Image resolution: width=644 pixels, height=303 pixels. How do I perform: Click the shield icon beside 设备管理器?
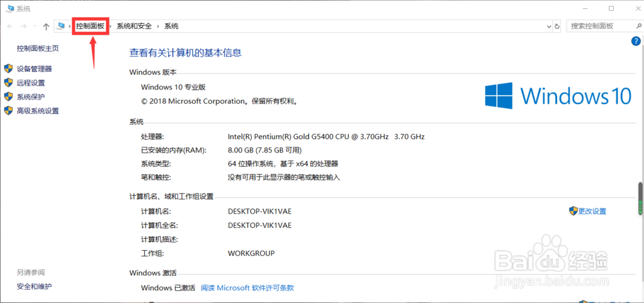tap(8, 68)
